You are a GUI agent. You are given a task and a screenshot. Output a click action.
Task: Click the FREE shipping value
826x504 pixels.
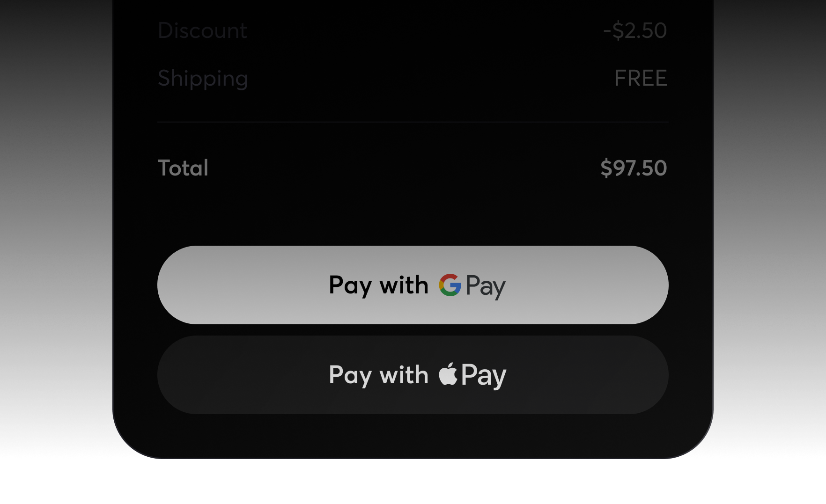(641, 78)
